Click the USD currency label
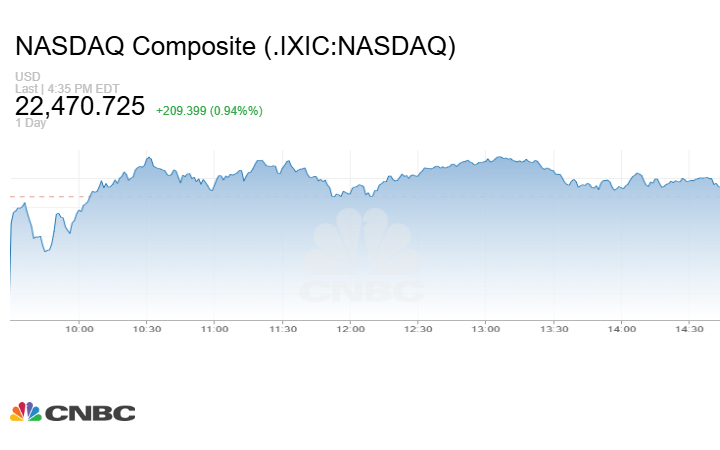Viewport: 720px width, 450px height. pyautogui.click(x=27, y=76)
